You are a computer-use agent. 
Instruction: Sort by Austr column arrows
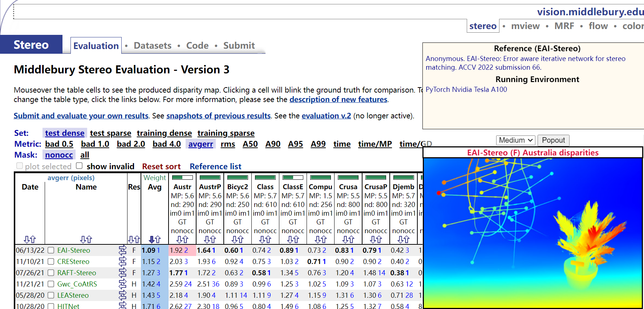point(182,239)
